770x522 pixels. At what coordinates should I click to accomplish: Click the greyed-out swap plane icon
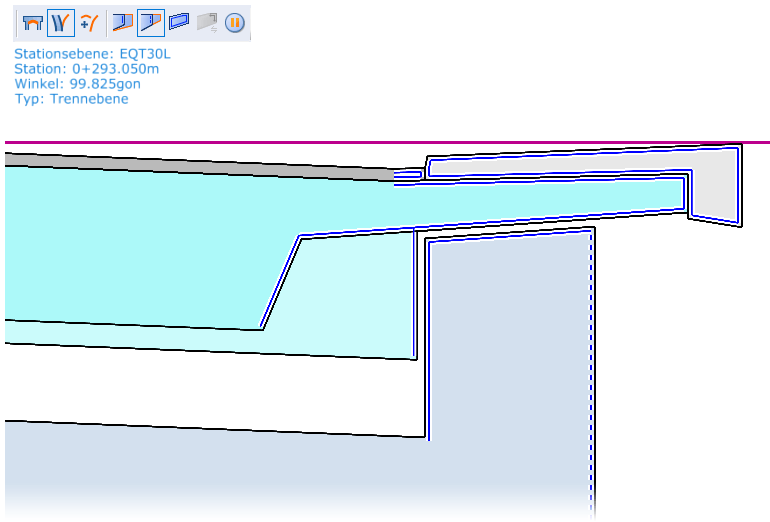[x=207, y=23]
